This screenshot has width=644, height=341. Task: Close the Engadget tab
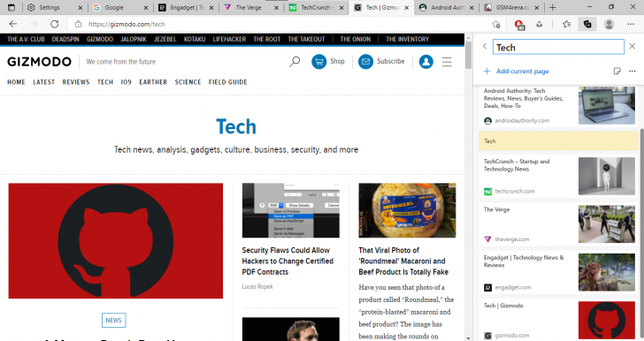212,7
